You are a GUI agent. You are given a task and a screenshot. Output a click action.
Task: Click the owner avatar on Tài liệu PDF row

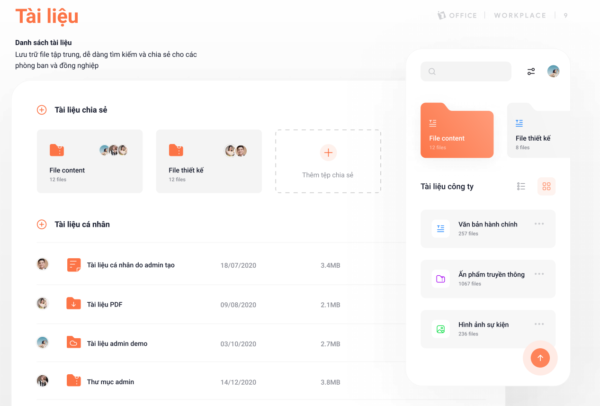coord(42,303)
